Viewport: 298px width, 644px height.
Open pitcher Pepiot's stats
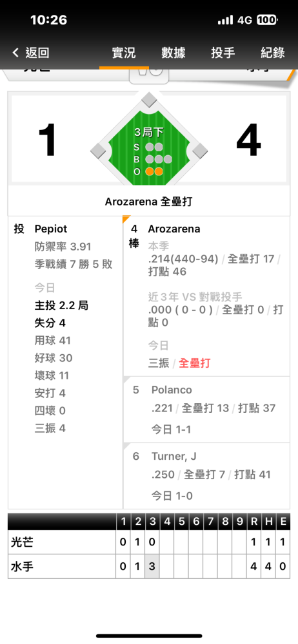(65, 362)
